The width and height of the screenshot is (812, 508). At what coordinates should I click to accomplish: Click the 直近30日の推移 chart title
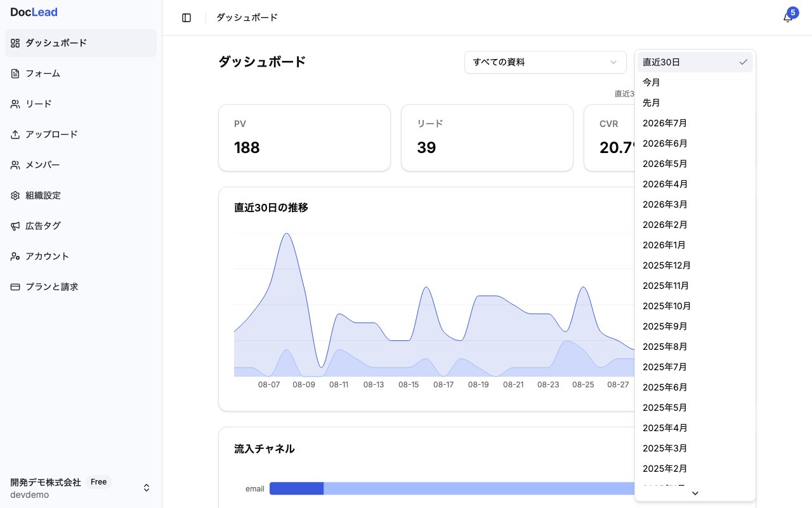coord(271,208)
